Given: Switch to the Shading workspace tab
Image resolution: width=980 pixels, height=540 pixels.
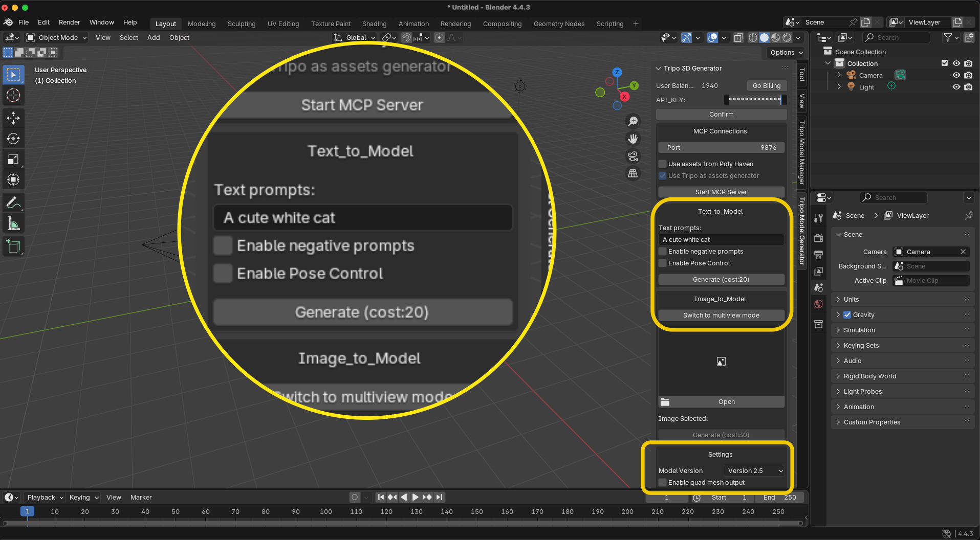Looking at the screenshot, I should click(x=375, y=24).
